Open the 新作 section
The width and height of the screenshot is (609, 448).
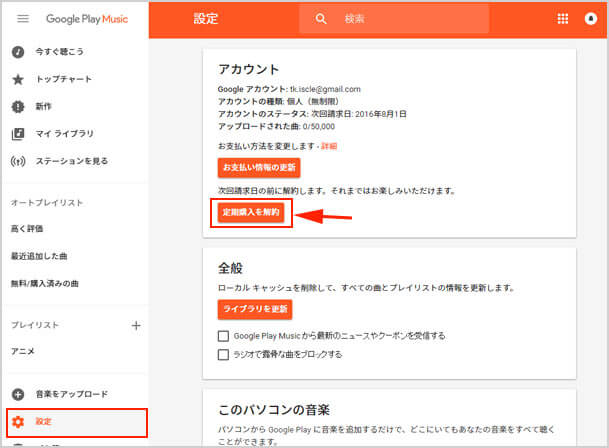point(44,106)
